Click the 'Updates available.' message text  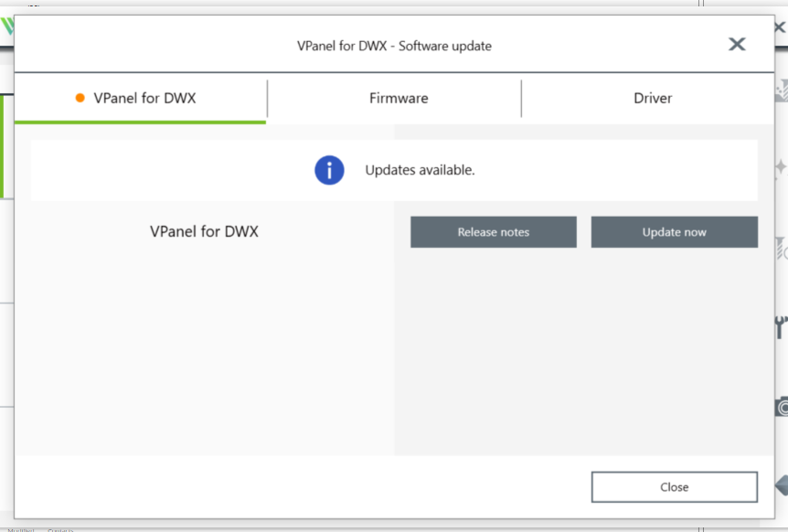pos(420,170)
